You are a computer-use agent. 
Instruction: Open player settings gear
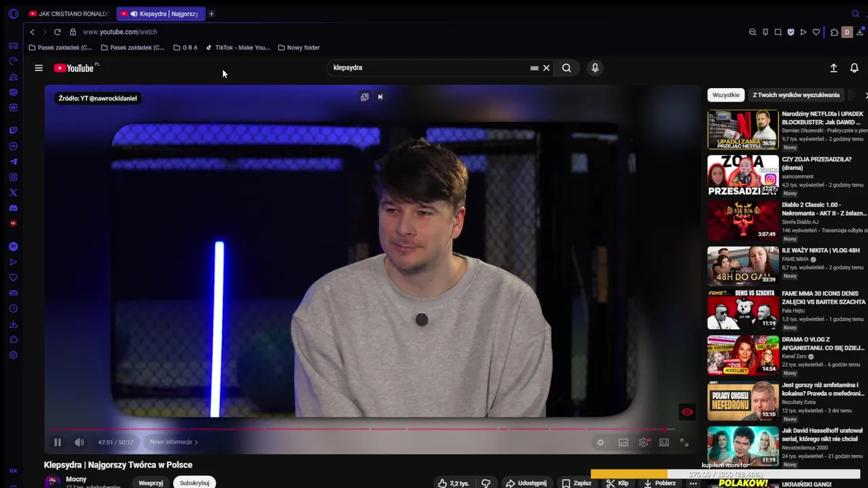point(644,443)
